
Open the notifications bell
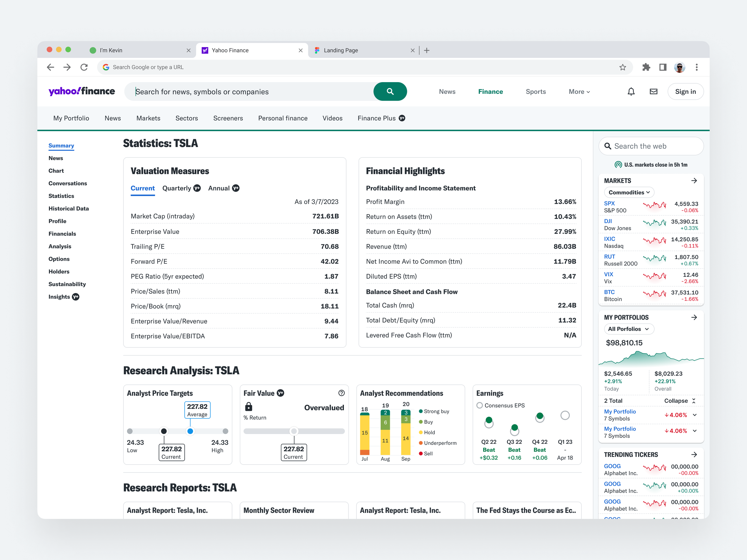click(x=631, y=91)
